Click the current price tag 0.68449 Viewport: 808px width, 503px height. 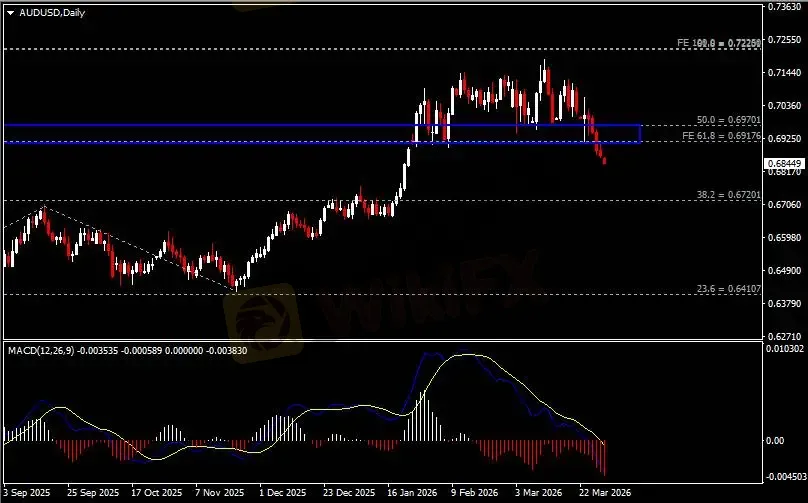tap(783, 163)
